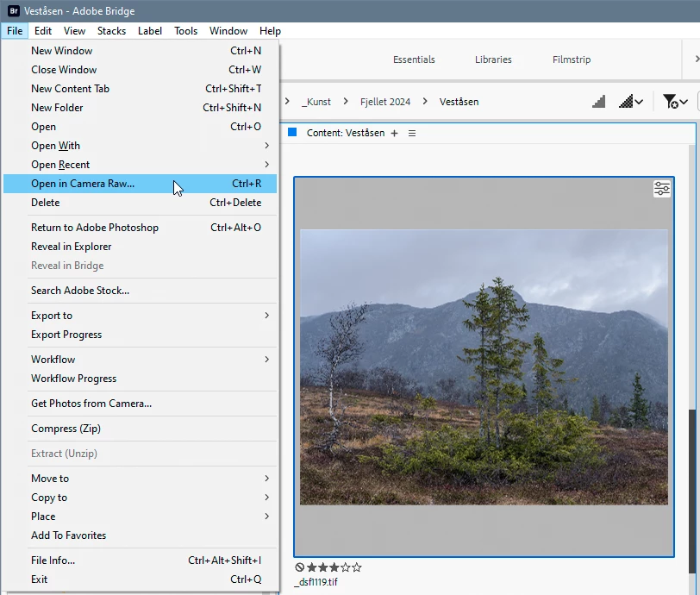Expand chevron after _Kunst in path bar
The width and height of the screenshot is (700, 595).
[x=346, y=102]
